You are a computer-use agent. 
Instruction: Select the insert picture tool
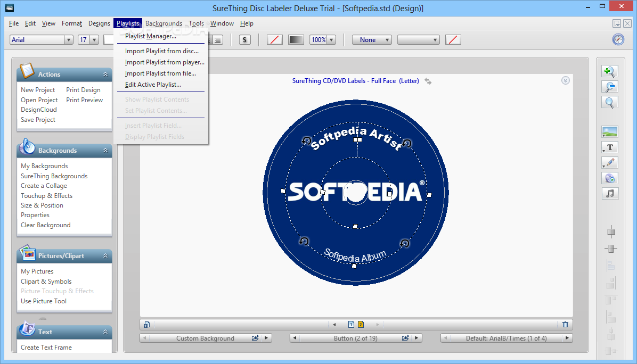(x=610, y=132)
